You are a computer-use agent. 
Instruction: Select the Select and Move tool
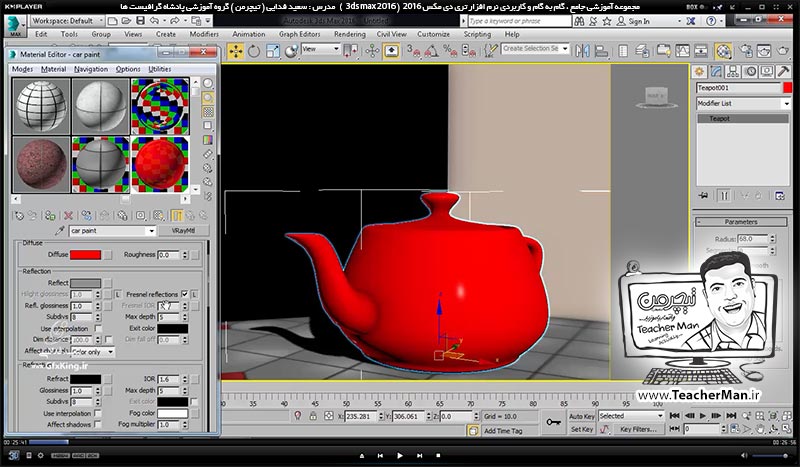click(236, 51)
